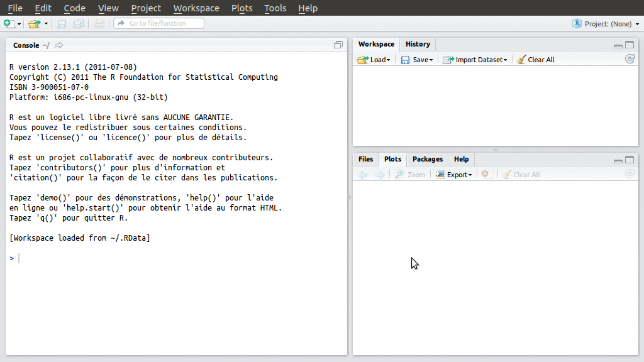Open the Workspace menu
644x362 pixels.
coord(196,8)
